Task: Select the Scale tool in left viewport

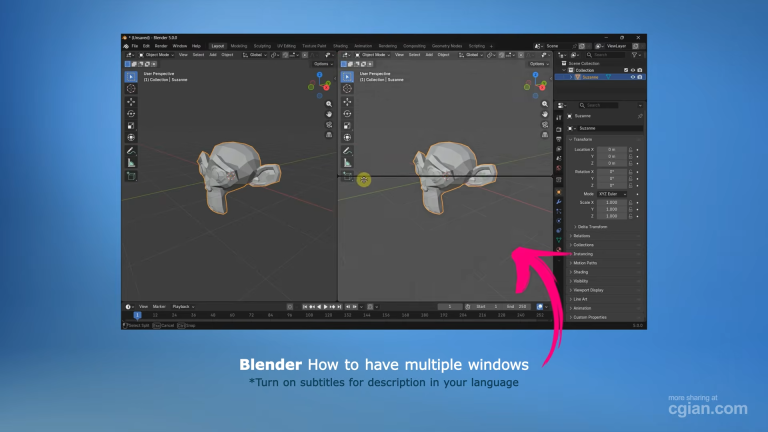Action: [131, 126]
